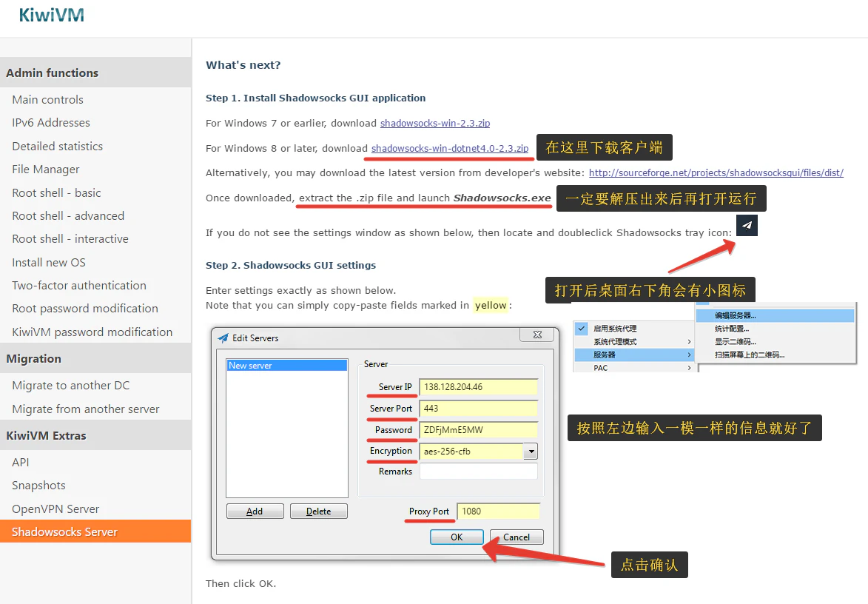Select New server in list
The width and height of the screenshot is (868, 604).
click(287, 366)
